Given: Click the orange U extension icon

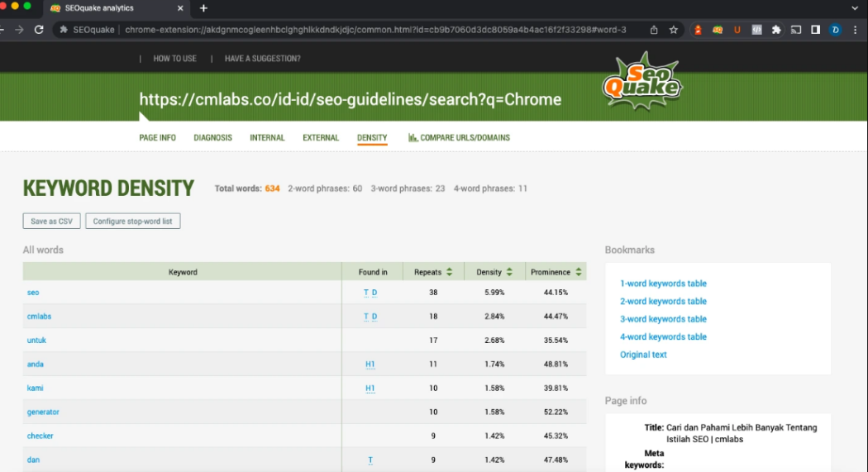Looking at the screenshot, I should point(737,30).
